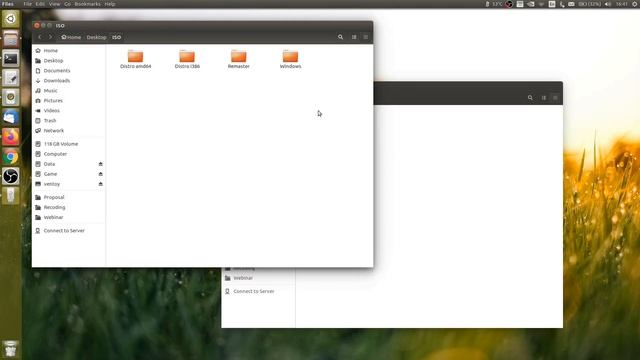Open the Remaster folder
640x360 pixels.
tap(238, 59)
